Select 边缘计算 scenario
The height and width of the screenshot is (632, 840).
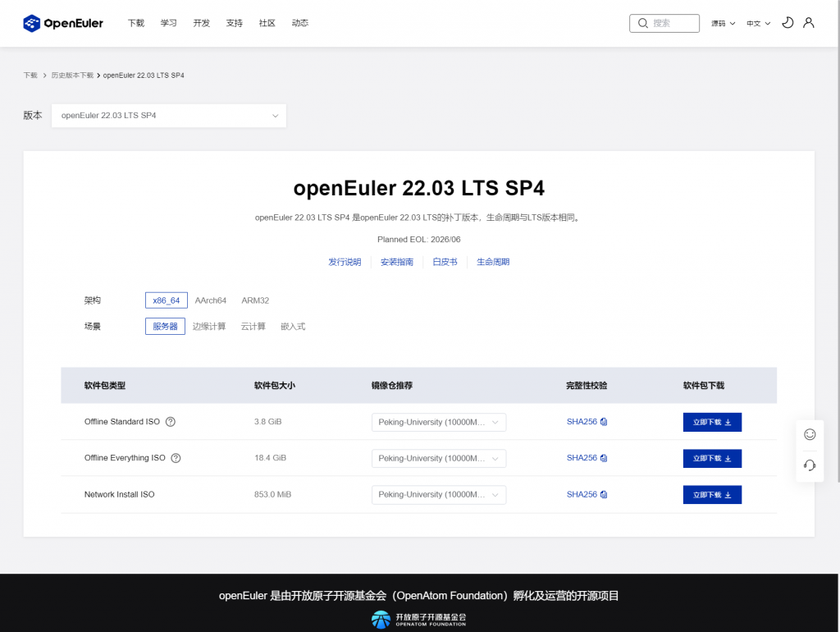point(209,326)
